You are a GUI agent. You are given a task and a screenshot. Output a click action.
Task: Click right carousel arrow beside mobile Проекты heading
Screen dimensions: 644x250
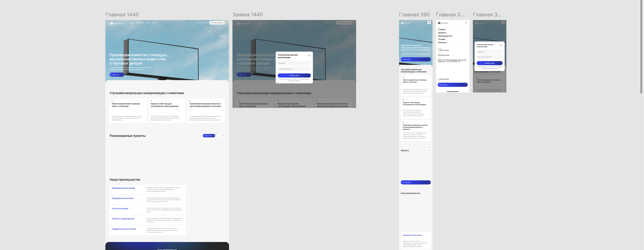429,150
